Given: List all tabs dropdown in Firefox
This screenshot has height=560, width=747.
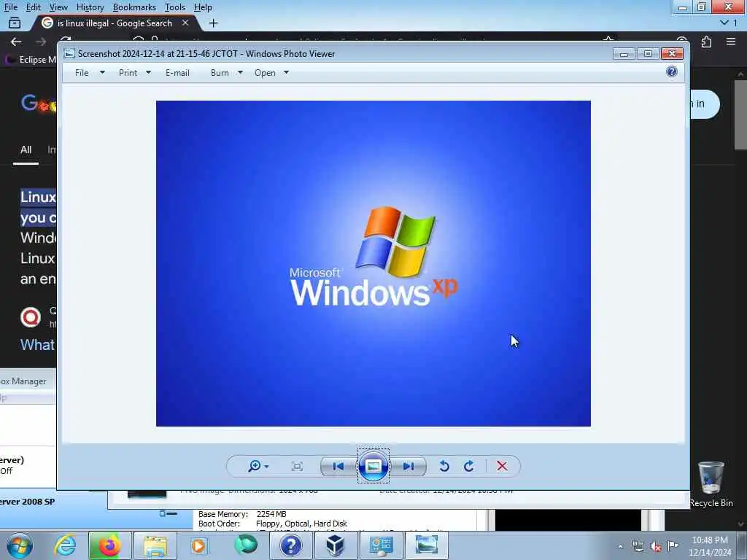Looking at the screenshot, I should pyautogui.click(x=729, y=23).
